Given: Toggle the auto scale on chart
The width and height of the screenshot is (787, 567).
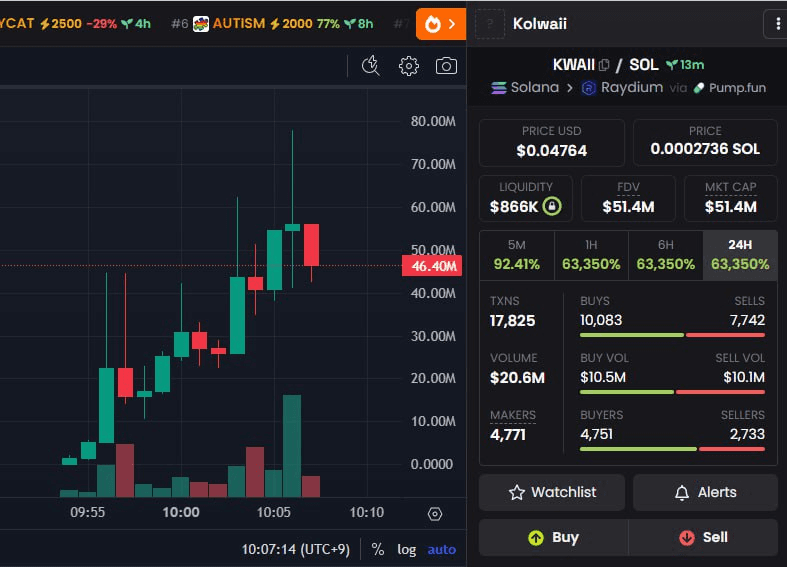Looking at the screenshot, I should tap(442, 549).
